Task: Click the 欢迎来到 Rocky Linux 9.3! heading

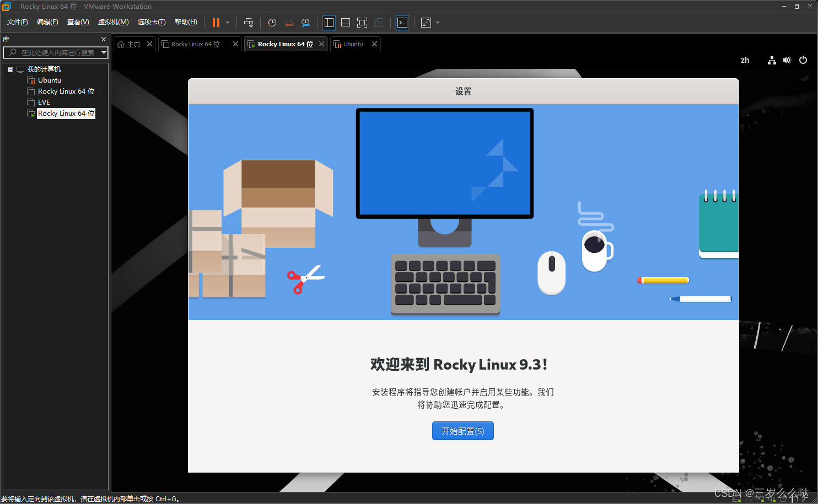Action: click(x=459, y=365)
